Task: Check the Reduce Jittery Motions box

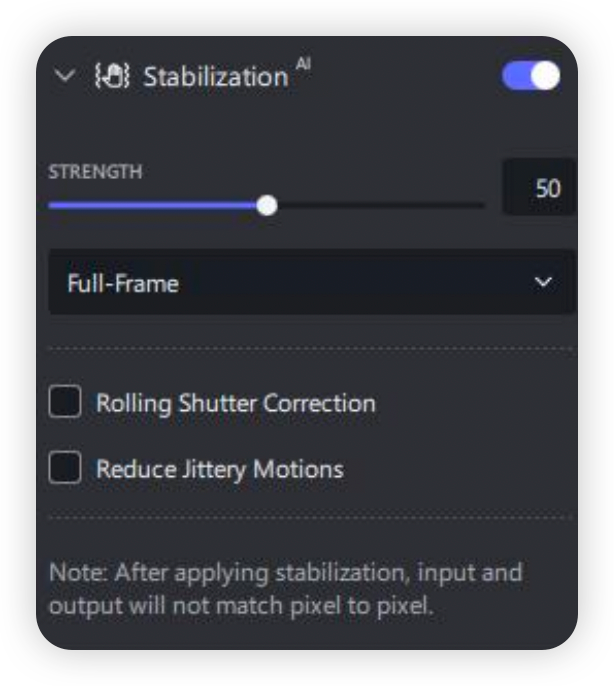Action: tap(65, 468)
